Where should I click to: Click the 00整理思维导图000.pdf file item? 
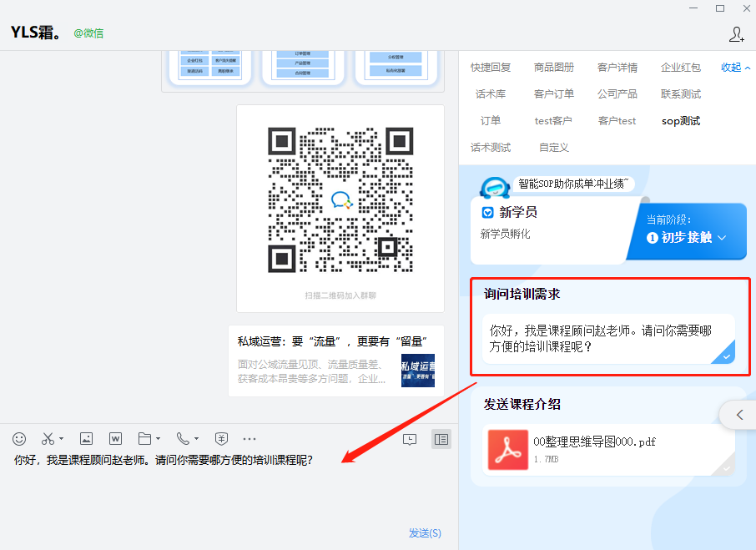(594, 449)
